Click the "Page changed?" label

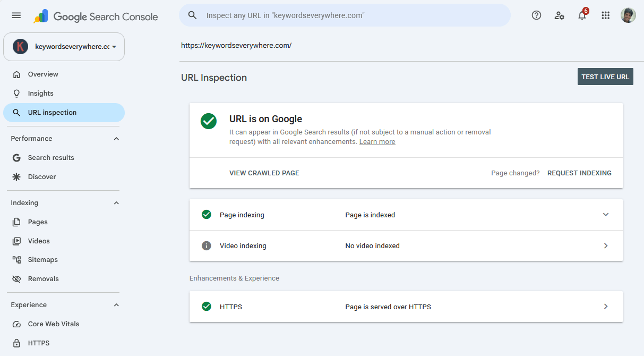tap(516, 173)
